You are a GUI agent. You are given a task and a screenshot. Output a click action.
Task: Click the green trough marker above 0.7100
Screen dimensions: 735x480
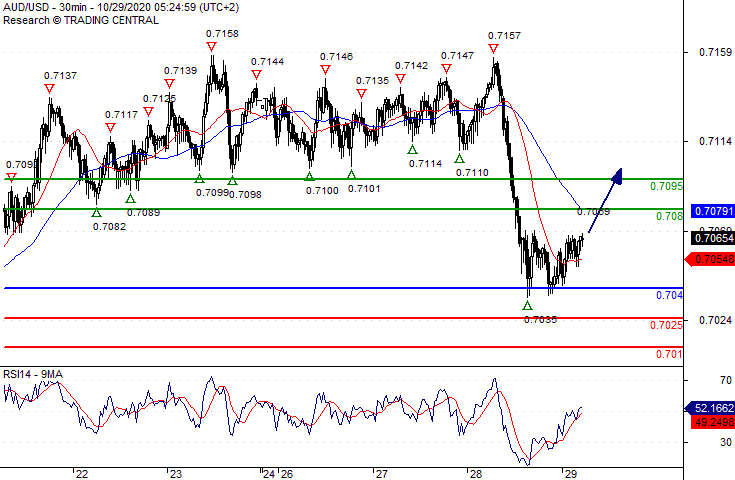[x=309, y=176]
